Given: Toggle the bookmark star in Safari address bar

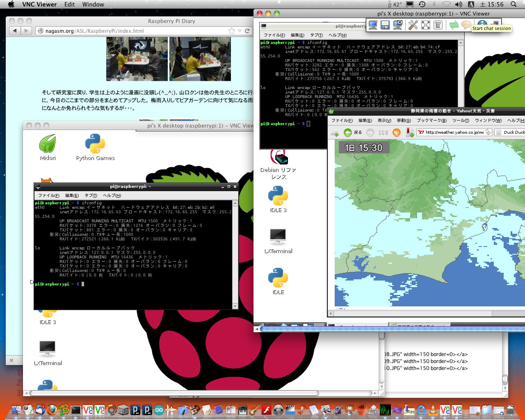Looking at the screenshot, I should point(232,31).
